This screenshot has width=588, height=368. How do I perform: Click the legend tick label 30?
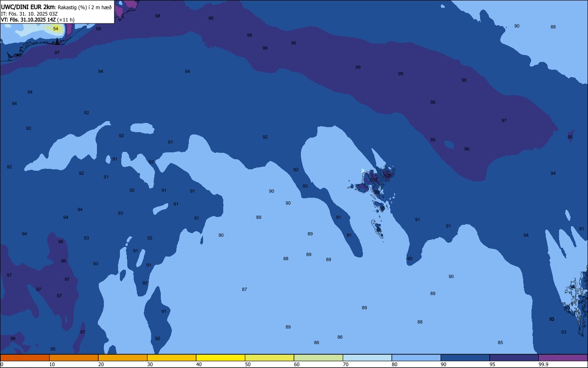(150, 364)
